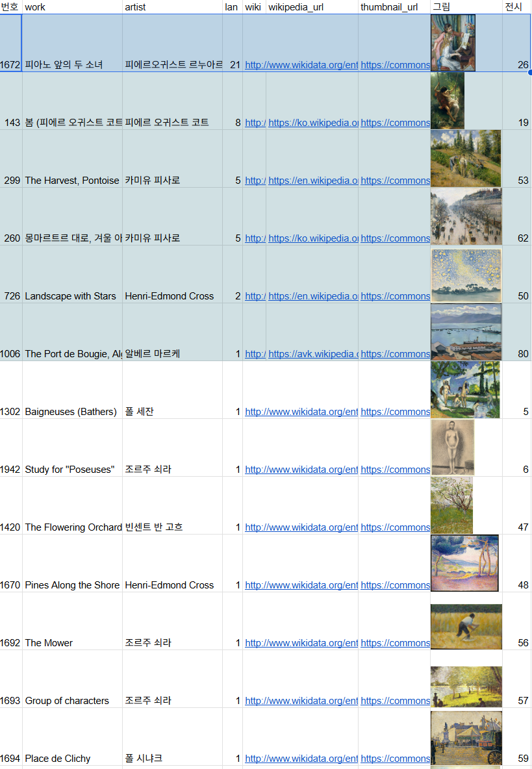Select Port de Bougie painting thumbnail
This screenshot has width=532, height=769.
click(466, 332)
